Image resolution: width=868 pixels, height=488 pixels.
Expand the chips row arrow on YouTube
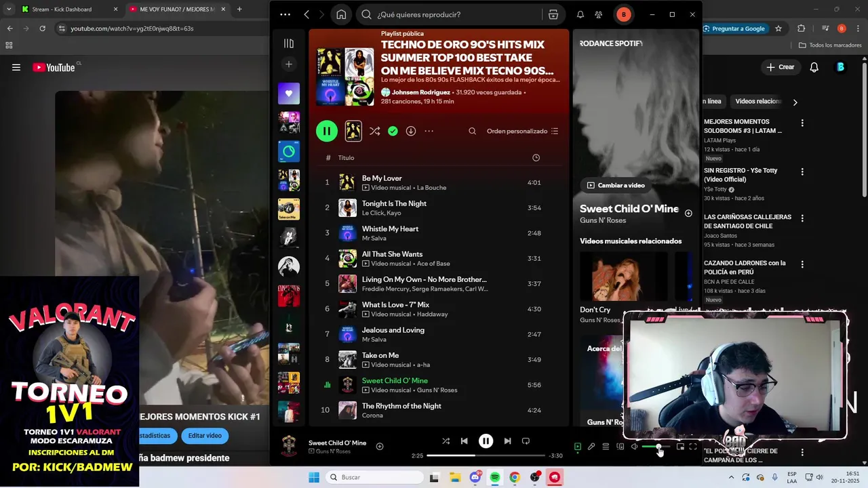click(x=795, y=102)
